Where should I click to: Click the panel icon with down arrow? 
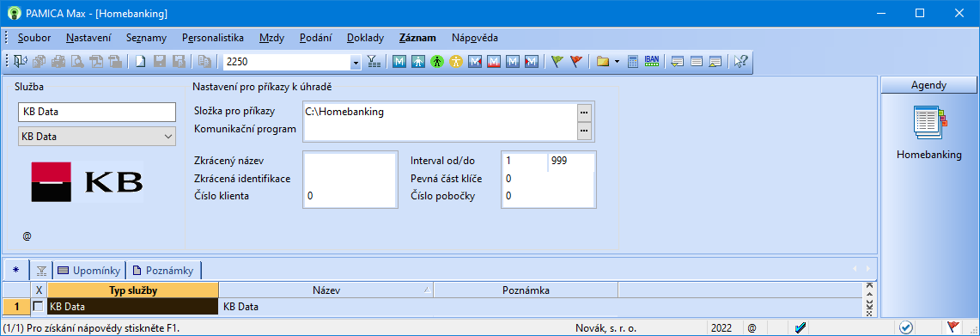click(x=678, y=61)
